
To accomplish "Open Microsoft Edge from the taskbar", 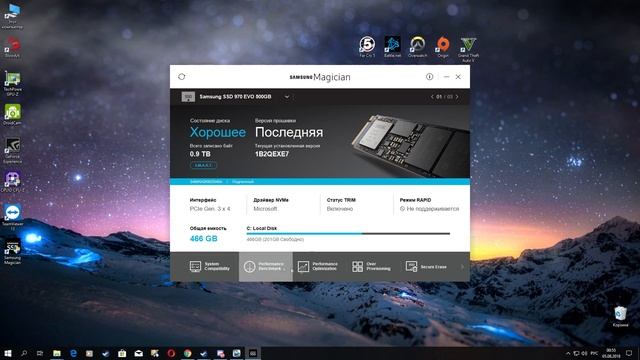I will [x=73, y=353].
